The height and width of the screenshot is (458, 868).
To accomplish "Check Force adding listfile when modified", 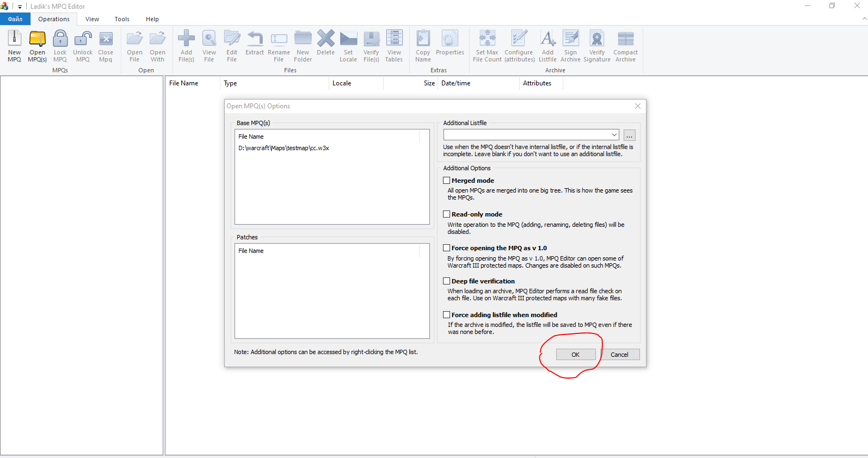I will pos(447,315).
